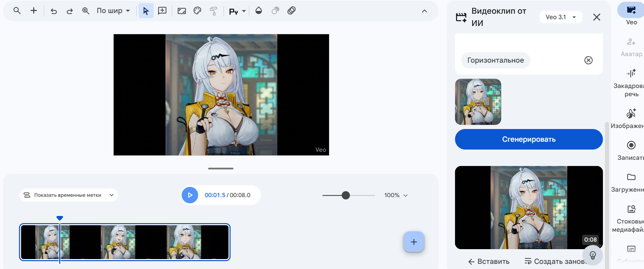The image size is (644, 269).
Task: Add a new scene with the plus button
Action: point(414,242)
